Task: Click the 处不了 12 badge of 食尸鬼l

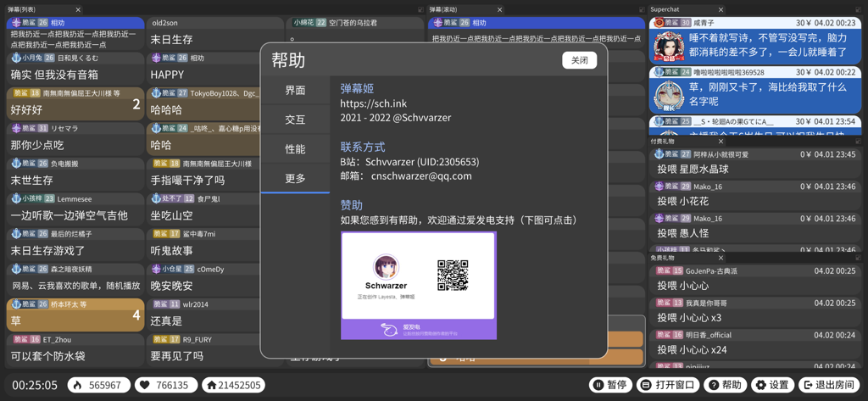Action: coord(172,199)
